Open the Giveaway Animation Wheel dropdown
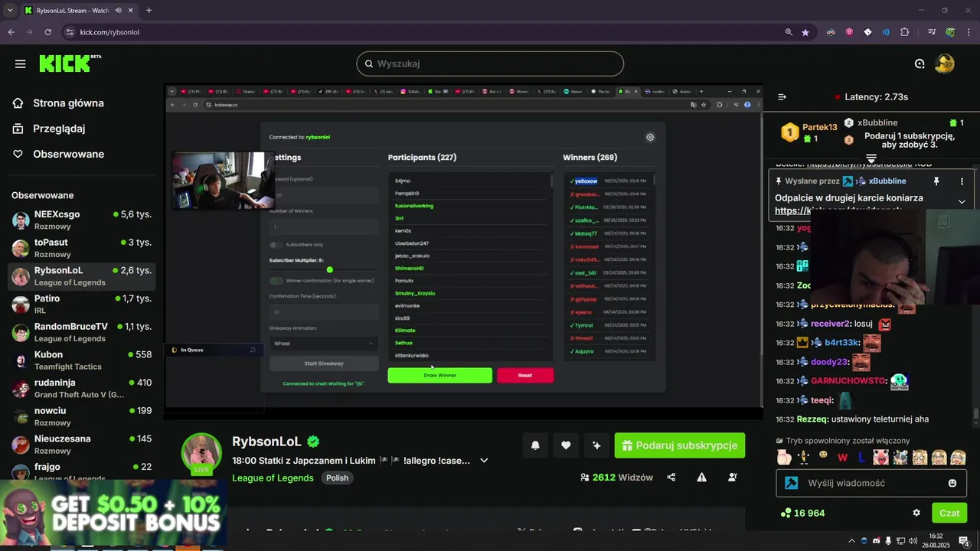The width and height of the screenshot is (980, 551). (324, 344)
